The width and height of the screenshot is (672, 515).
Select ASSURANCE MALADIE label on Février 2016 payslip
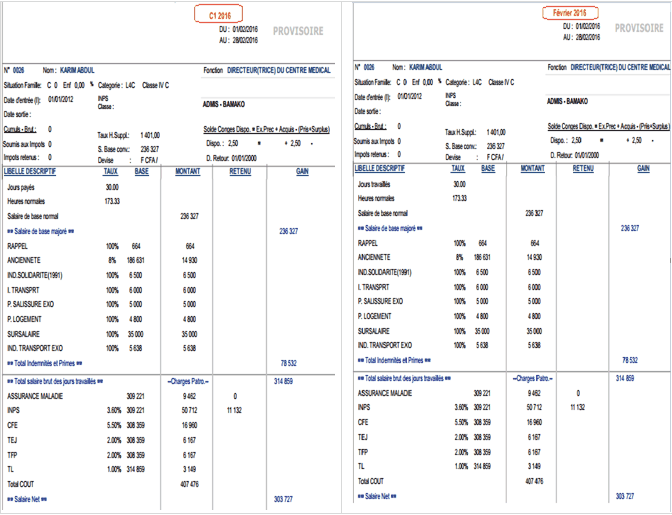pos(385,393)
